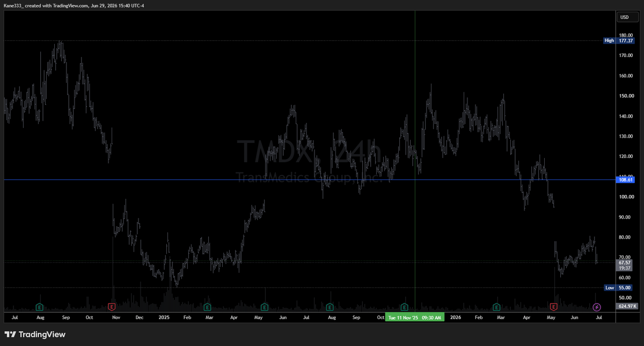Screen dimensions: 644x346
Task: Click the Low 55.00 price label
Action: (619, 287)
